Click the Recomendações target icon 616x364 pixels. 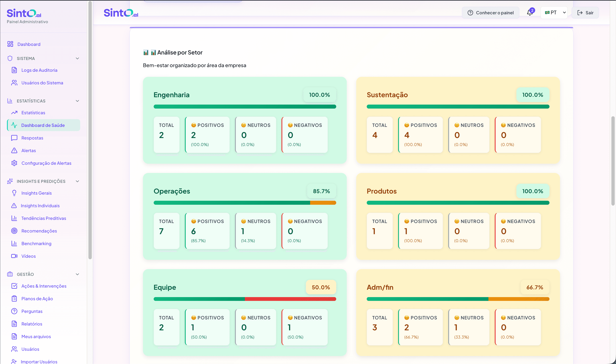tap(14, 231)
